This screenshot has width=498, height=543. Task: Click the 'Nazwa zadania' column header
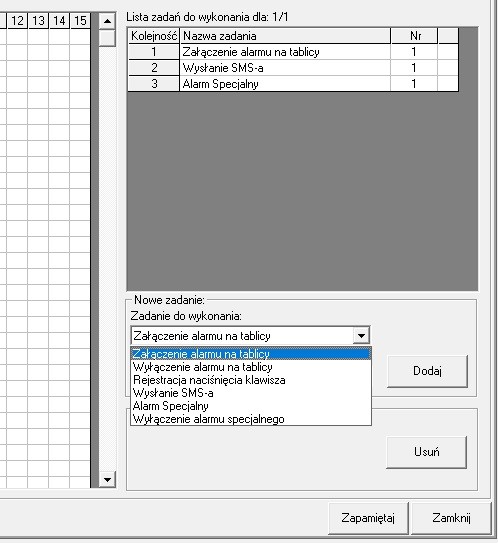[285, 36]
